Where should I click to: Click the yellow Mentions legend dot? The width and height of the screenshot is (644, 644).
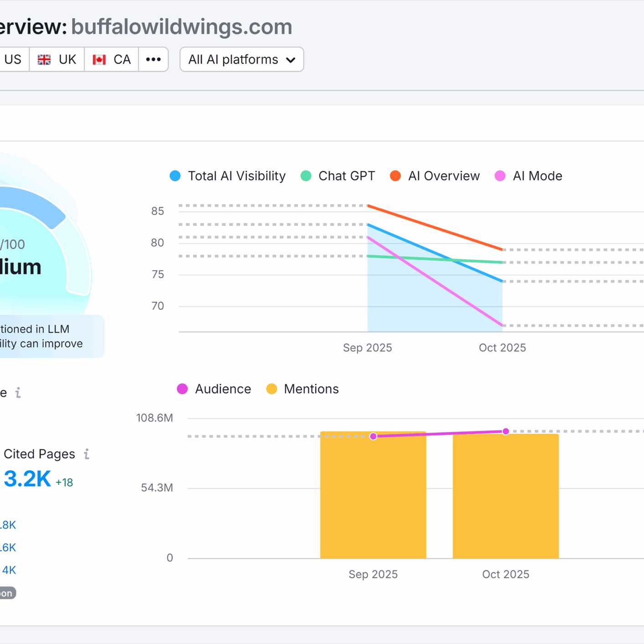tap(272, 389)
